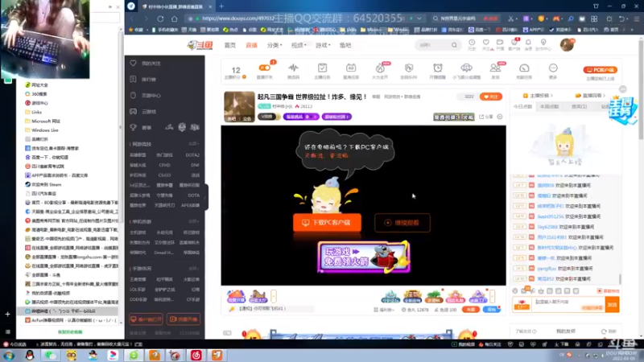This screenshot has height=362, width=644.
Task: Open a new browser tab with plus
Action: click(221, 6)
